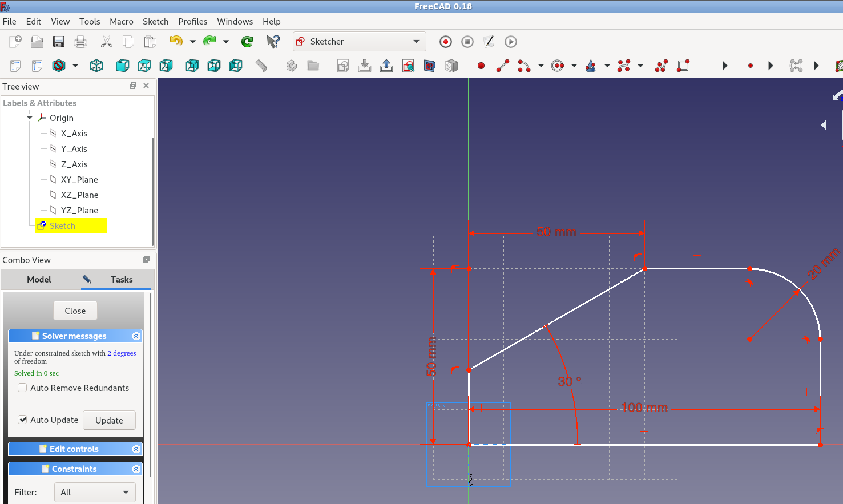Set the isometric view
The height and width of the screenshot is (504, 843).
[96, 66]
